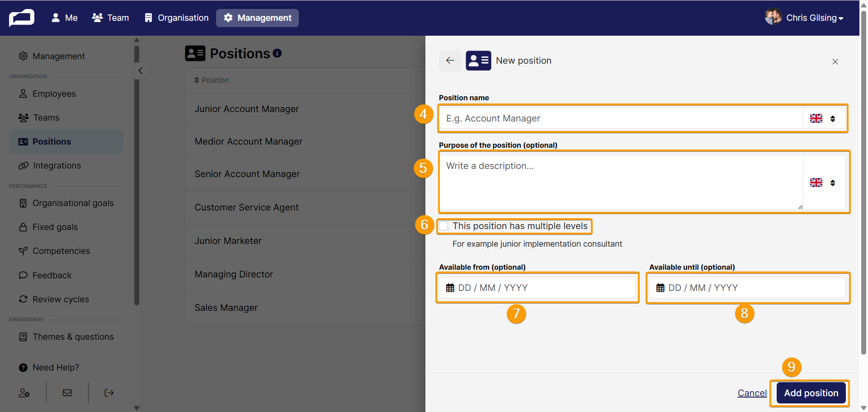Open the envelope mail icon in sidebar footer

point(67,393)
